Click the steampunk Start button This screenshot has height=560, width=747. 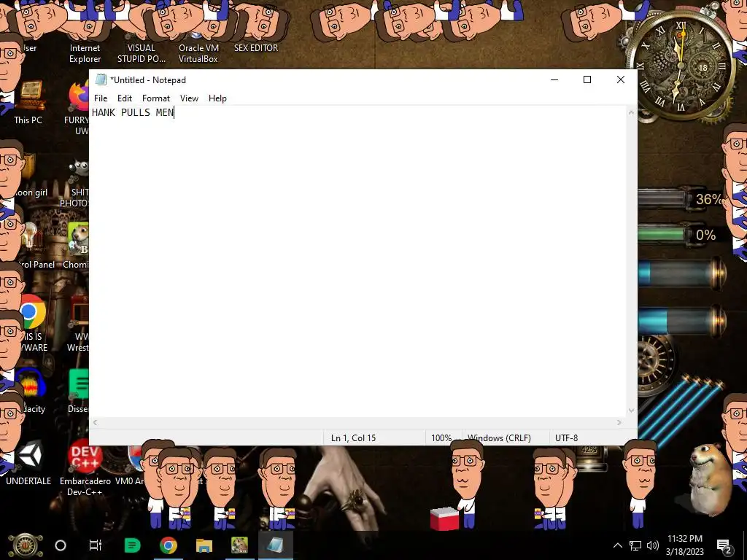[26, 545]
